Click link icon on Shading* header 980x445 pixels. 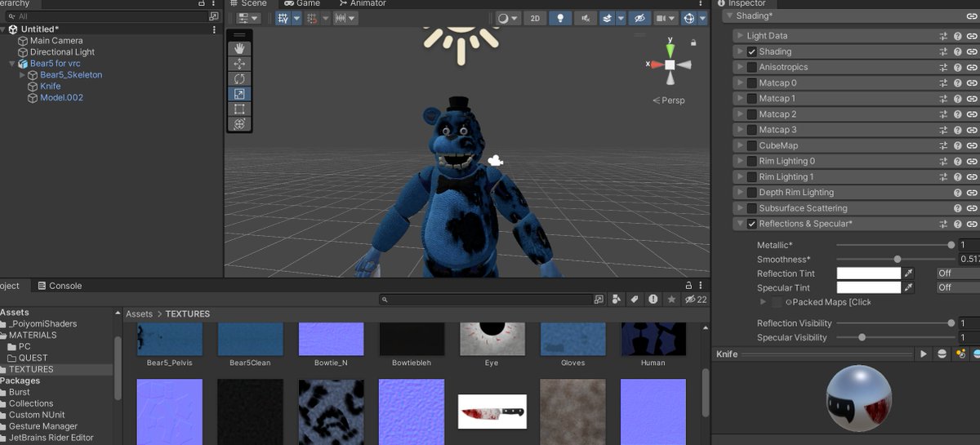click(972, 16)
